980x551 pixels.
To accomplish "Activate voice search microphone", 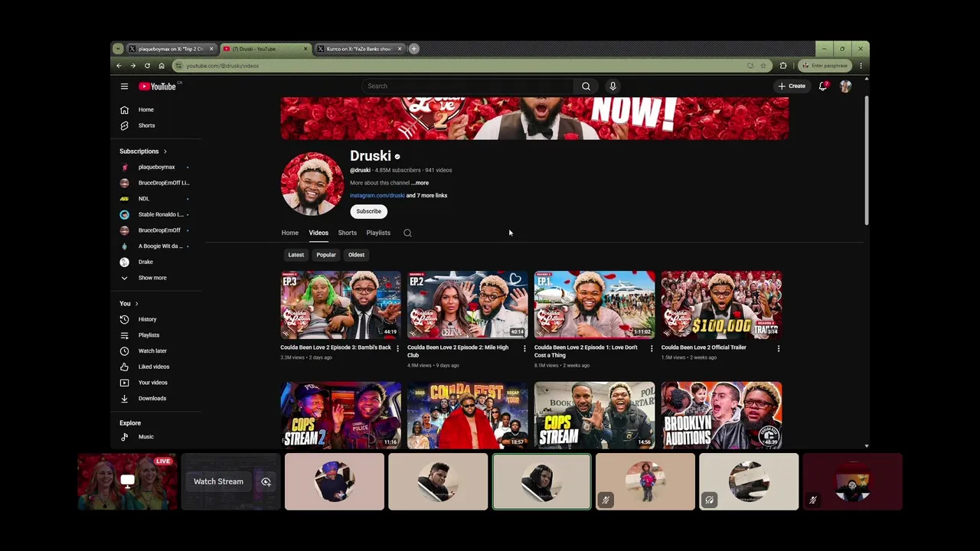I will pyautogui.click(x=612, y=86).
